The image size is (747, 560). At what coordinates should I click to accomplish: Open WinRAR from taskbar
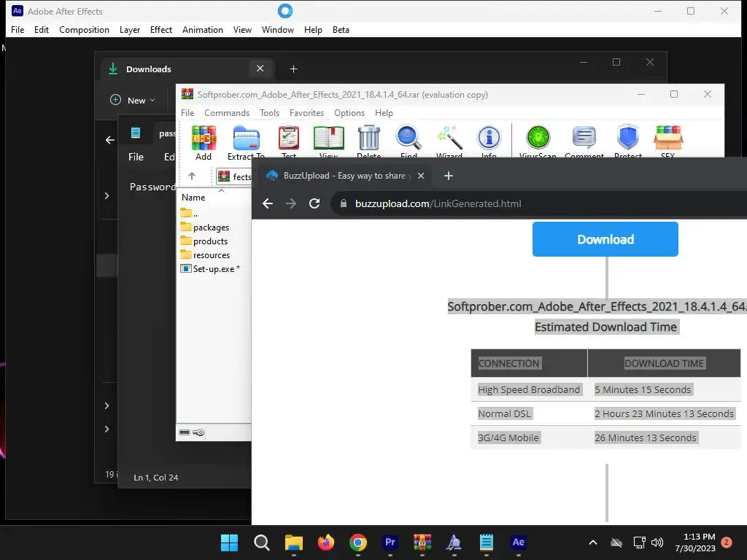(422, 542)
